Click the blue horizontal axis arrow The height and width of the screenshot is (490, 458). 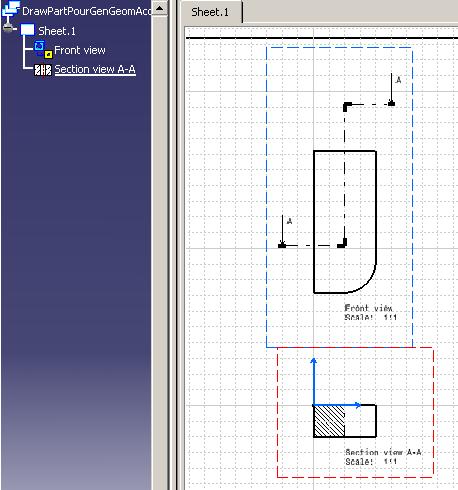337,405
